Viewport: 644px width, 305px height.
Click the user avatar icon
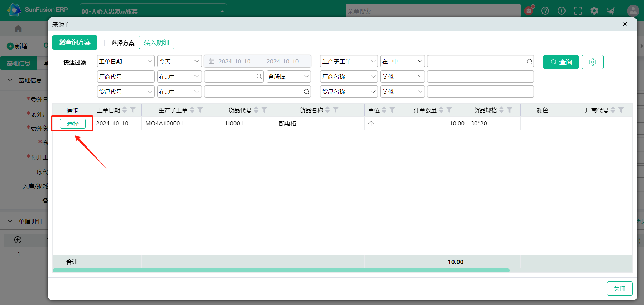(633, 11)
